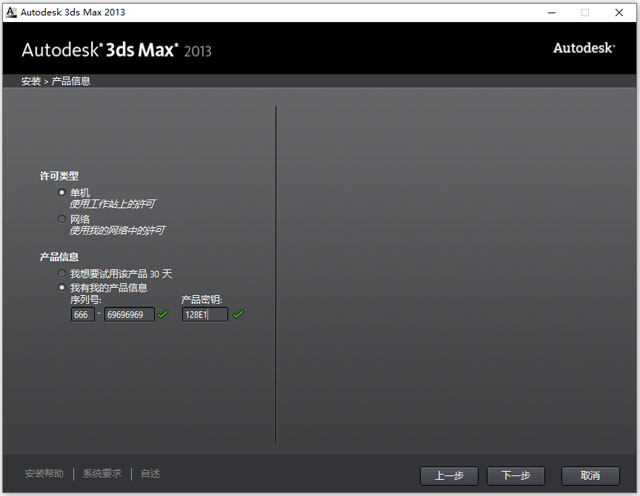Select the 单机 standalone license radio button
The height and width of the screenshot is (496, 640).
click(x=62, y=192)
